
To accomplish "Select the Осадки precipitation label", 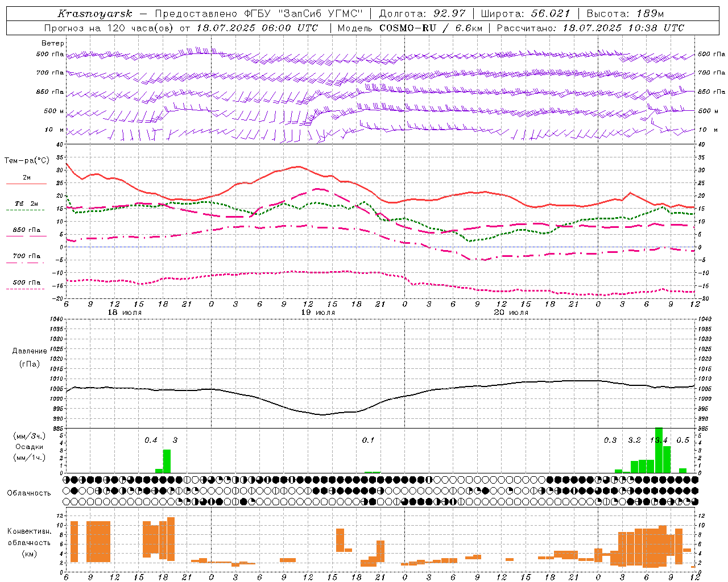I will coord(29,447).
